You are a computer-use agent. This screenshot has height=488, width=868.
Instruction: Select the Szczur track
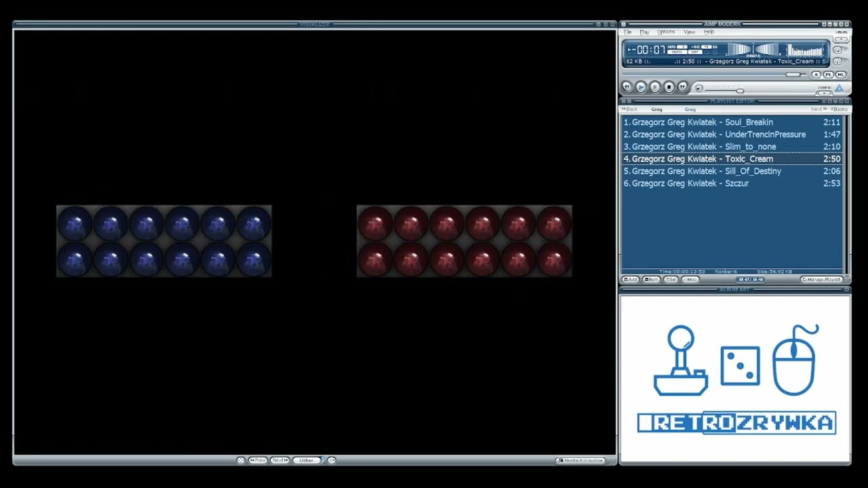click(x=732, y=184)
